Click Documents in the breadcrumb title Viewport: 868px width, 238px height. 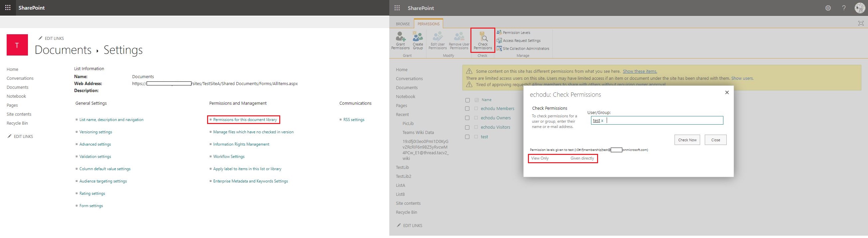pos(63,50)
